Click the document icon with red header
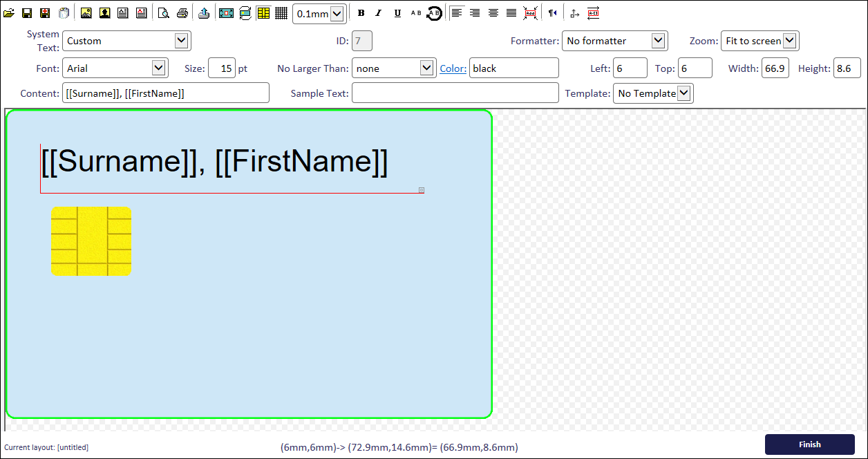This screenshot has width=868, height=459. (x=141, y=12)
